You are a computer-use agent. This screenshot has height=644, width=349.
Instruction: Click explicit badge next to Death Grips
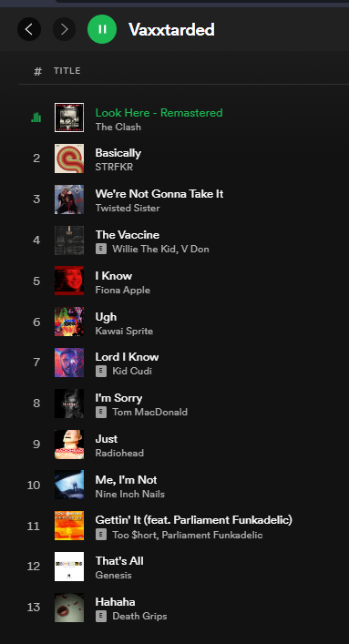click(101, 616)
